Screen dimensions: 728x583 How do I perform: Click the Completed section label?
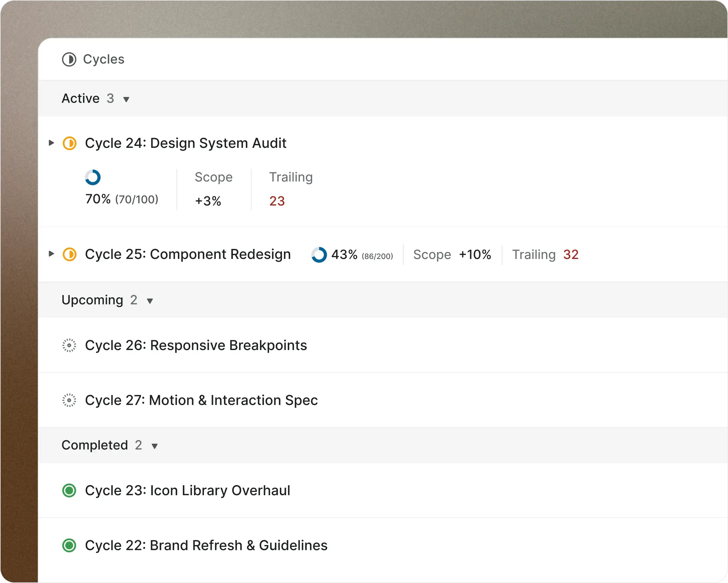95,445
